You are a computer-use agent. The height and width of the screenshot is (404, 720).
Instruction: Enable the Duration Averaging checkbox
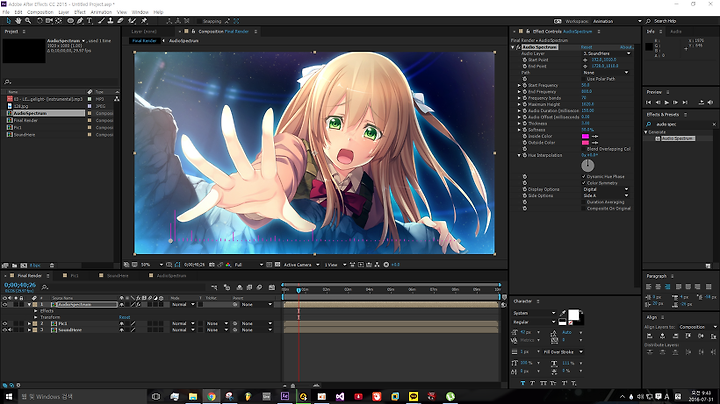pos(584,202)
